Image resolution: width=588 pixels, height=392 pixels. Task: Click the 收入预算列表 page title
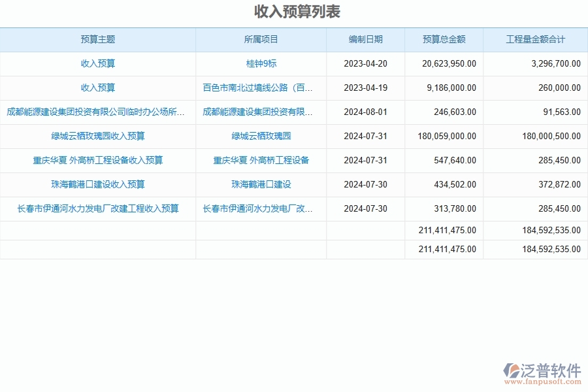tap(294, 11)
